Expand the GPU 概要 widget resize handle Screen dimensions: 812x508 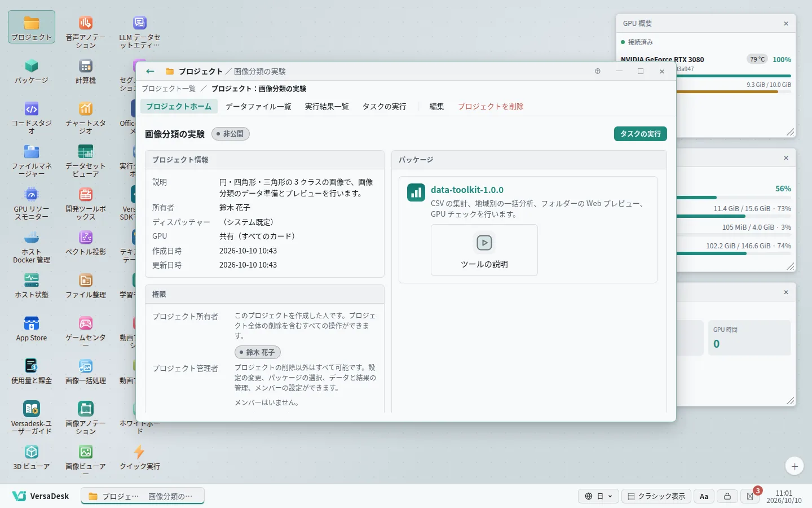pyautogui.click(x=791, y=132)
